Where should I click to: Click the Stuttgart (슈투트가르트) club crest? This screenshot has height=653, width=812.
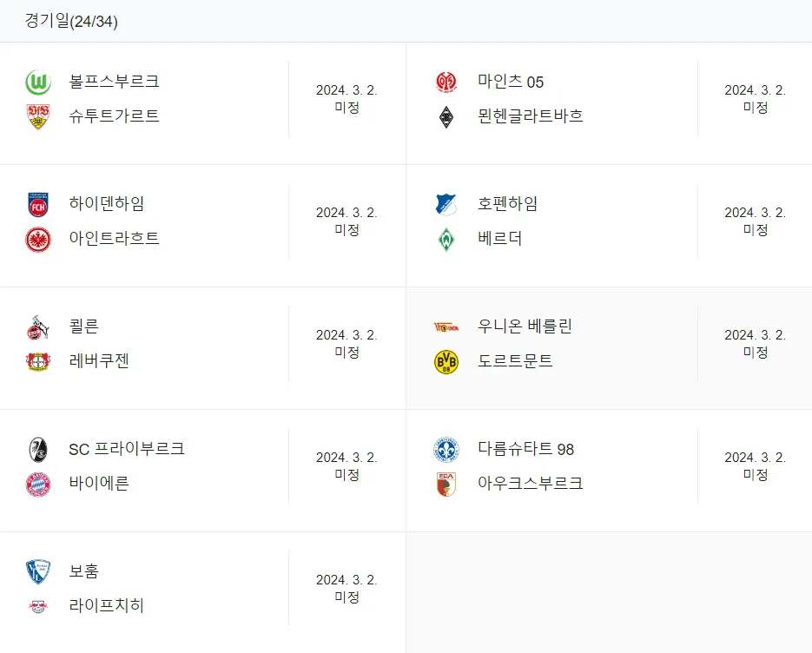point(38,116)
